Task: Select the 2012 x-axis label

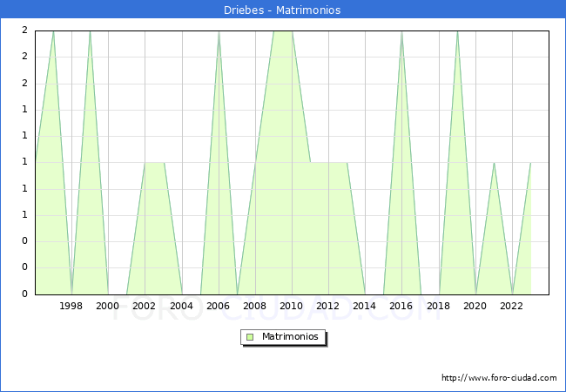Action: (327, 306)
